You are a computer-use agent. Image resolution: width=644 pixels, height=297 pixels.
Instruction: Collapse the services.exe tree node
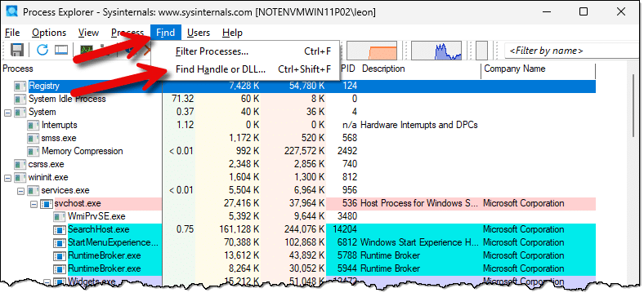point(20,191)
